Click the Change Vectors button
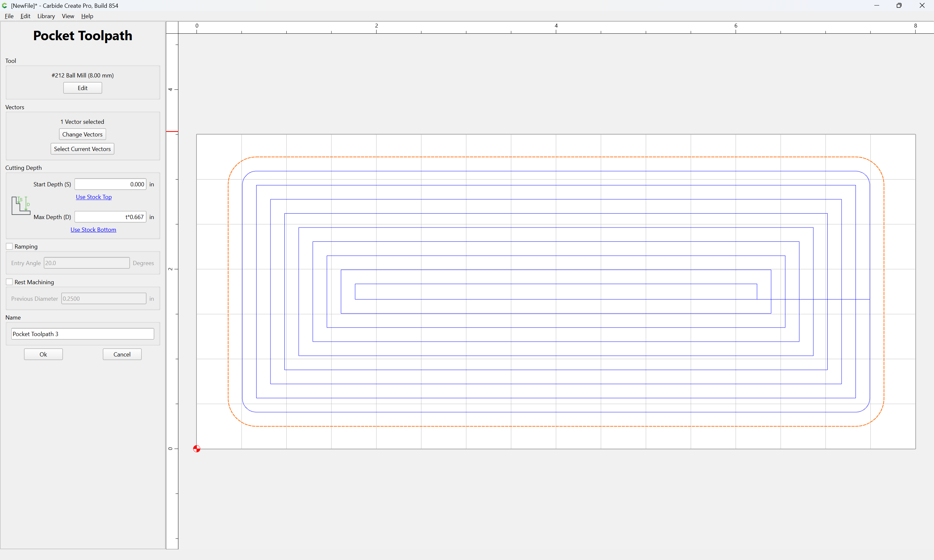Viewport: 934px width, 560px height. pos(82,134)
